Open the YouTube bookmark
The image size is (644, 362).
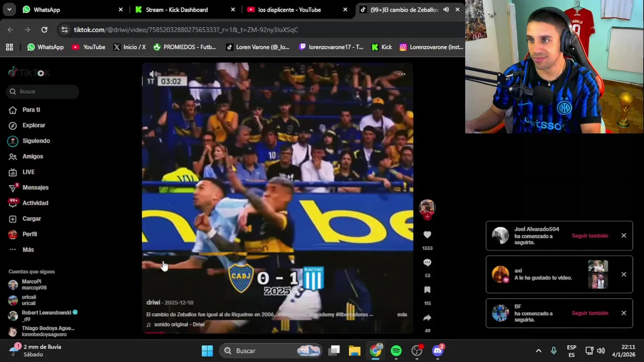tap(89, 47)
